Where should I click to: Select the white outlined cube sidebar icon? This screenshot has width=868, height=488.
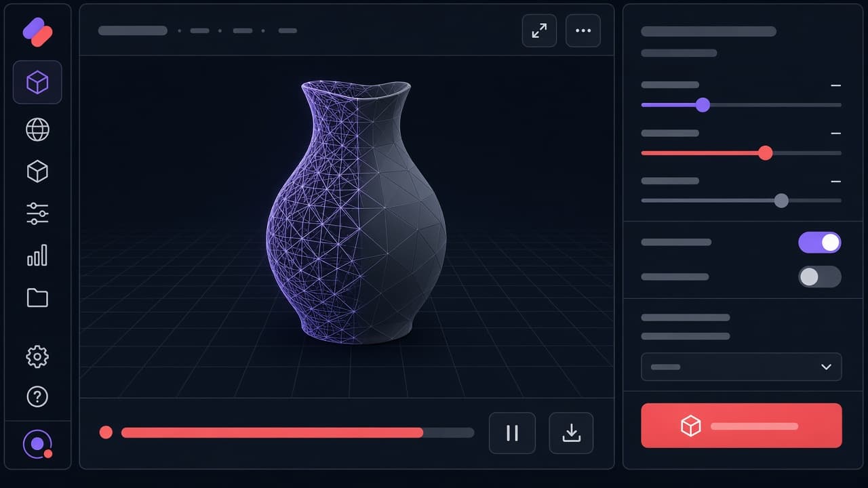[37, 171]
